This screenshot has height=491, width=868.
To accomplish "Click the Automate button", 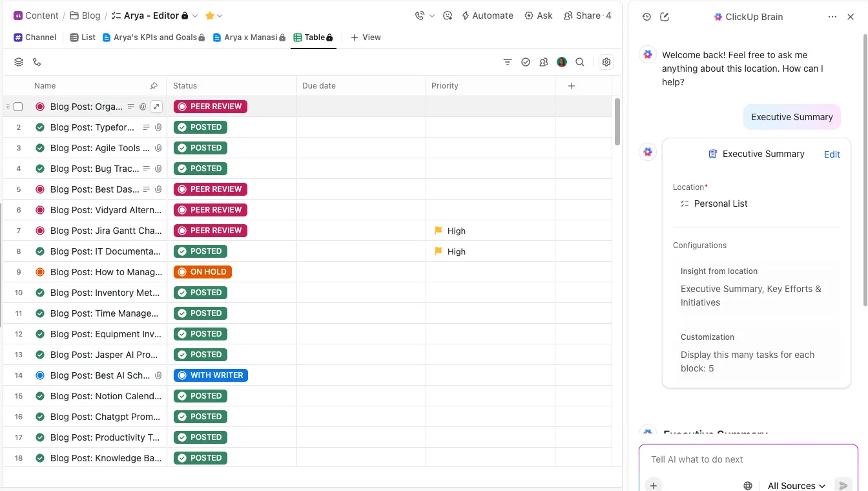I will [488, 16].
